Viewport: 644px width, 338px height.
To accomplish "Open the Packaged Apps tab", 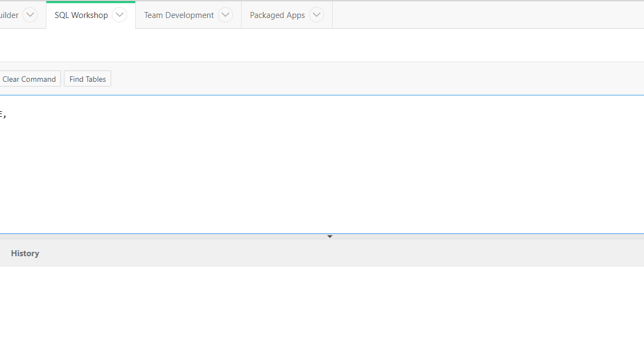I will 277,15.
